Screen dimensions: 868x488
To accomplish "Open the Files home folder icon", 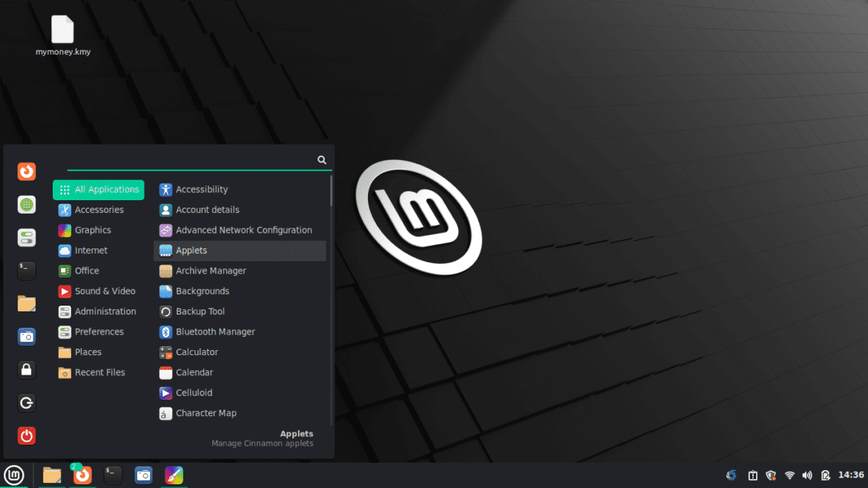I will point(27,303).
